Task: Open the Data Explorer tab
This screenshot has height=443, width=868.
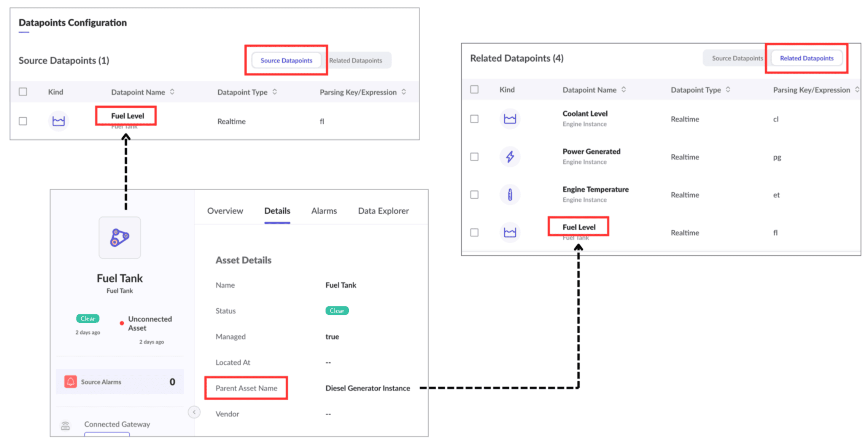Action: (x=383, y=211)
